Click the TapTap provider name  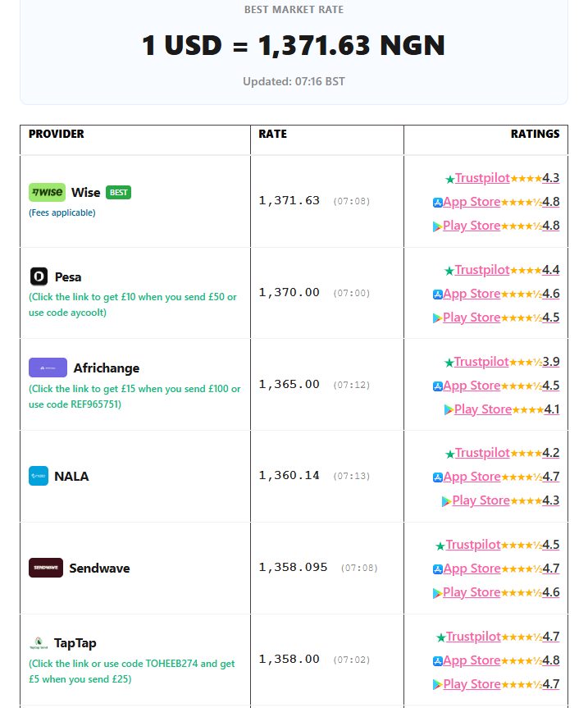pos(75,643)
